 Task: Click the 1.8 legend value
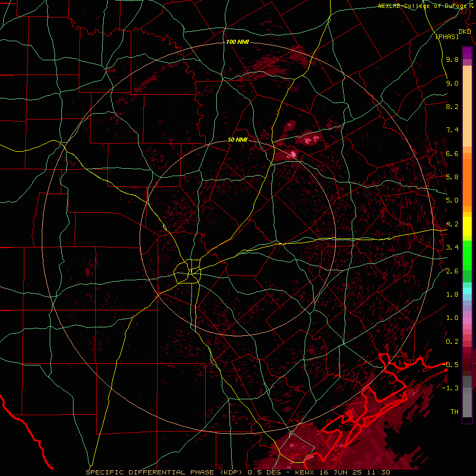pos(452,295)
